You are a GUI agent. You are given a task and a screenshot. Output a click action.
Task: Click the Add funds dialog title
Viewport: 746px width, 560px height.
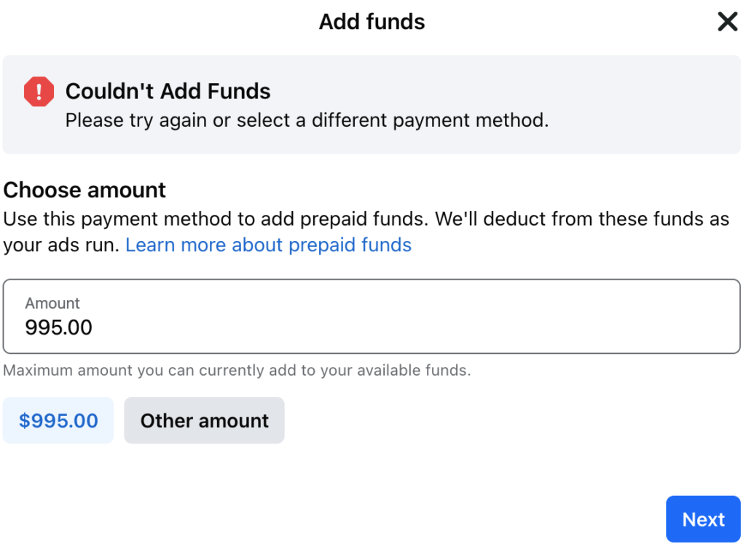[x=372, y=22]
